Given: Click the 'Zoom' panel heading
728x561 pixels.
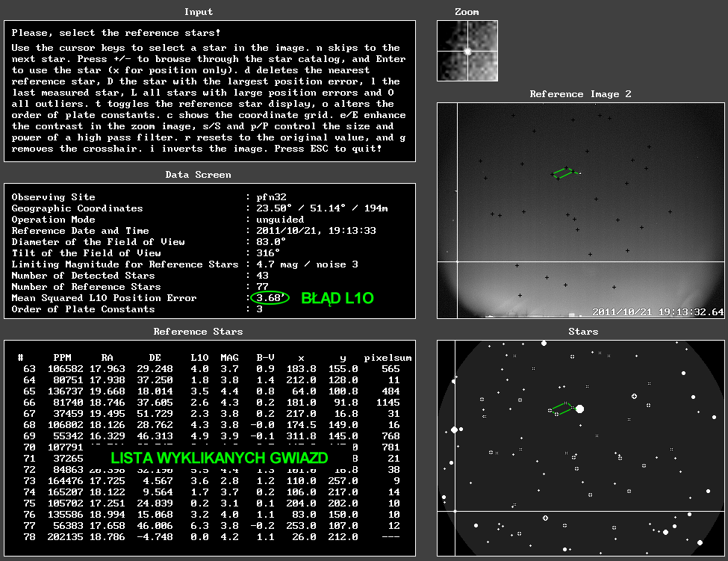Looking at the screenshot, I should (467, 12).
